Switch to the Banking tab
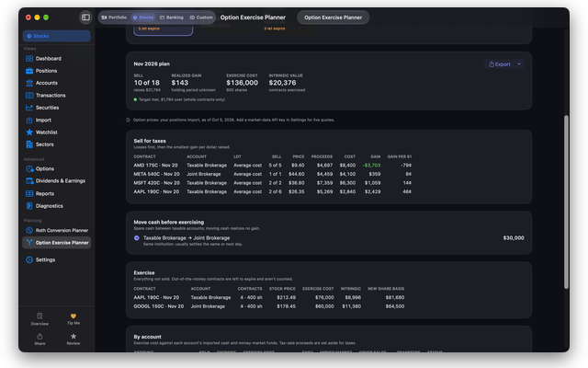This screenshot has height=368, width=588. 172,17
